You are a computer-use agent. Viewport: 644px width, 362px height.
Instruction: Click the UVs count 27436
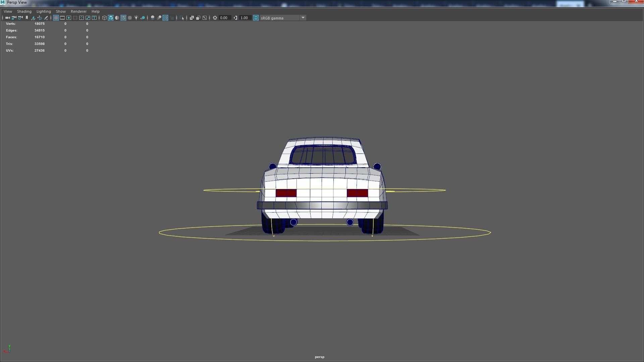click(40, 51)
